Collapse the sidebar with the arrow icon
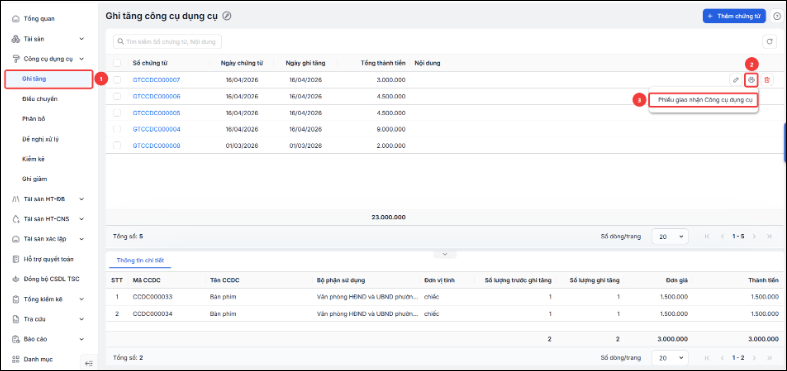Screen dimensions: 787x371 [x=88, y=362]
